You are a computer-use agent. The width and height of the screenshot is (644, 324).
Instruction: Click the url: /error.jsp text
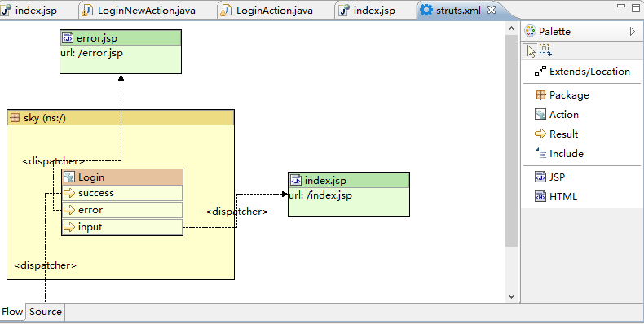[x=91, y=53]
